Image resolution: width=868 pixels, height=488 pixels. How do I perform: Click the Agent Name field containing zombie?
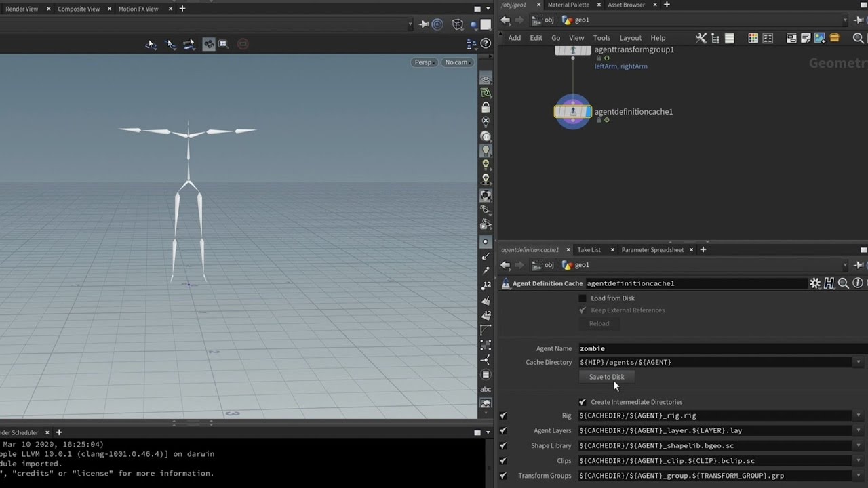point(723,348)
